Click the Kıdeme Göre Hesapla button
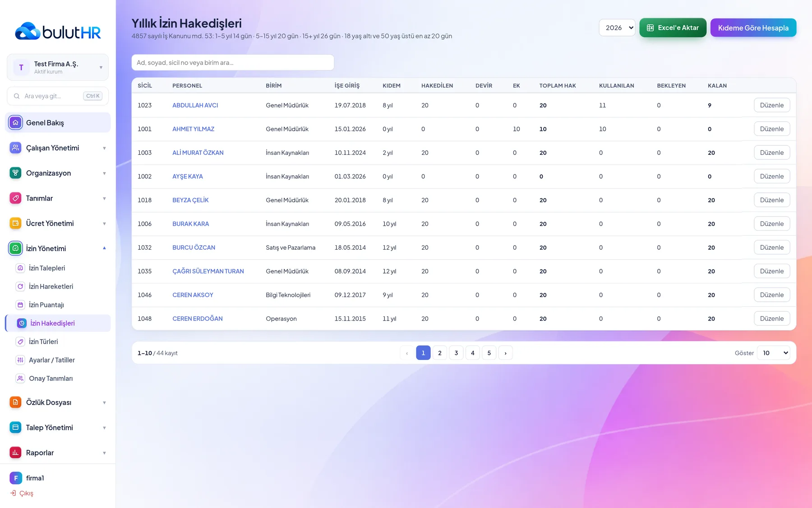Image resolution: width=812 pixels, height=508 pixels. (x=753, y=28)
